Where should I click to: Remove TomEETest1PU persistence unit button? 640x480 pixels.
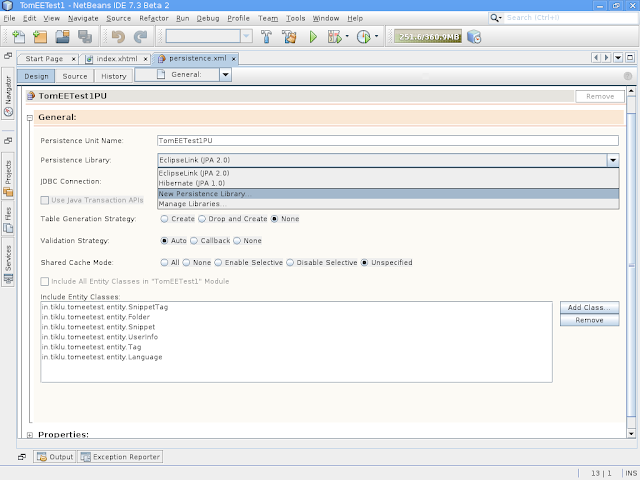pyautogui.click(x=600, y=96)
